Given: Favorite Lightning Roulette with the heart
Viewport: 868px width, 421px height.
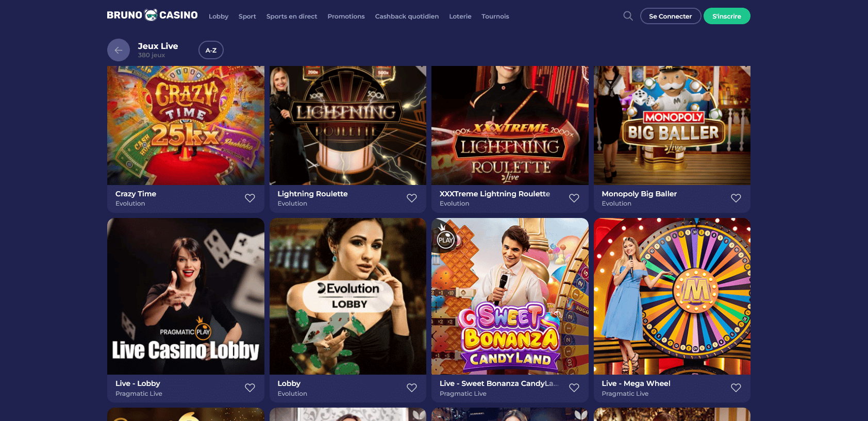Looking at the screenshot, I should [412, 198].
